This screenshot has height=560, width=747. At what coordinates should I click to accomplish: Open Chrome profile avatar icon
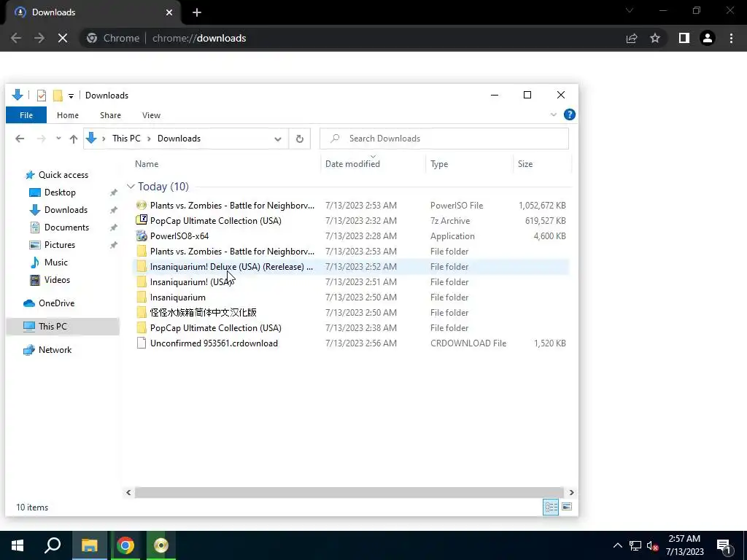pos(708,38)
